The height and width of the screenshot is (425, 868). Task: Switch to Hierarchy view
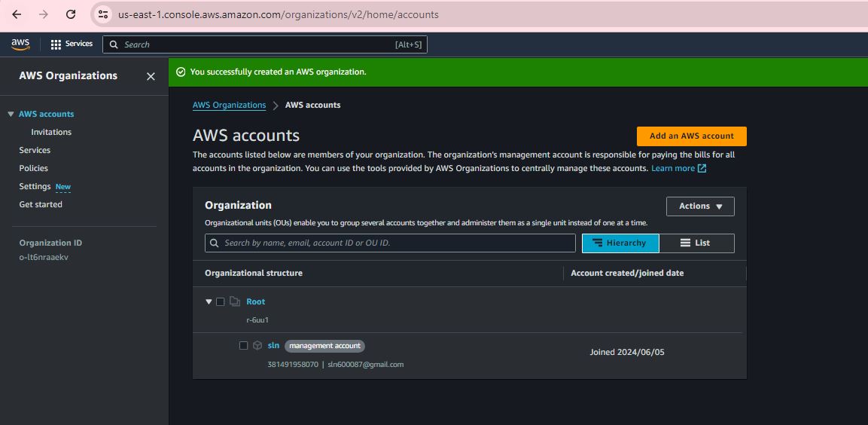620,243
